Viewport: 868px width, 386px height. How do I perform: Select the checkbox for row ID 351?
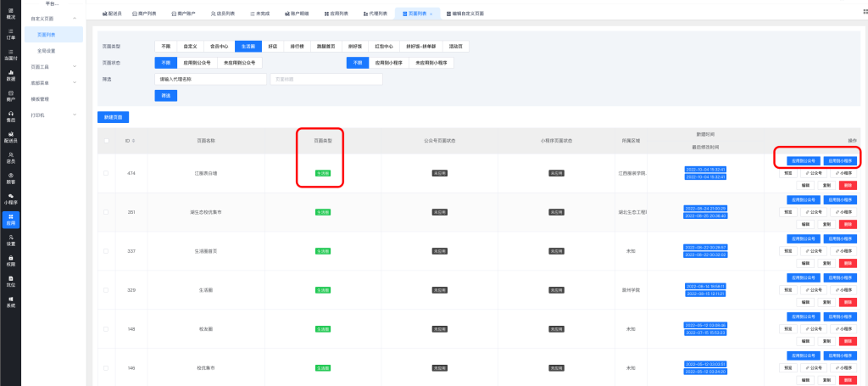(x=106, y=211)
